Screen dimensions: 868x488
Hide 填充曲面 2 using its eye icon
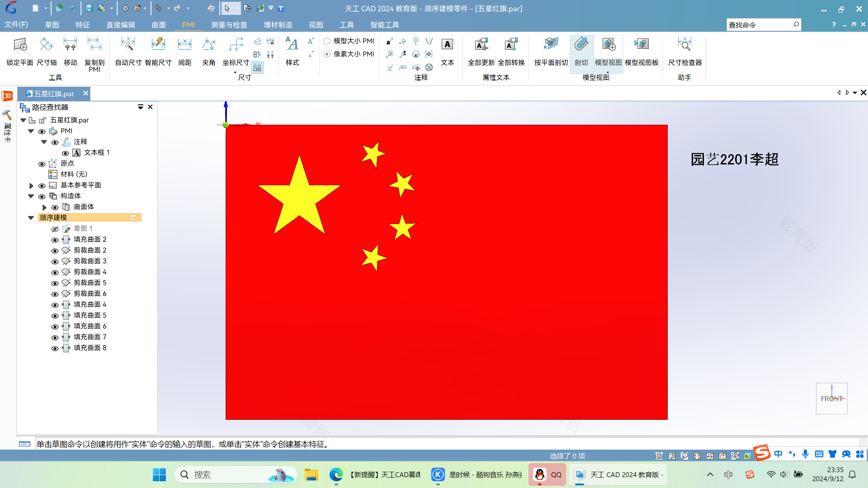click(x=55, y=240)
